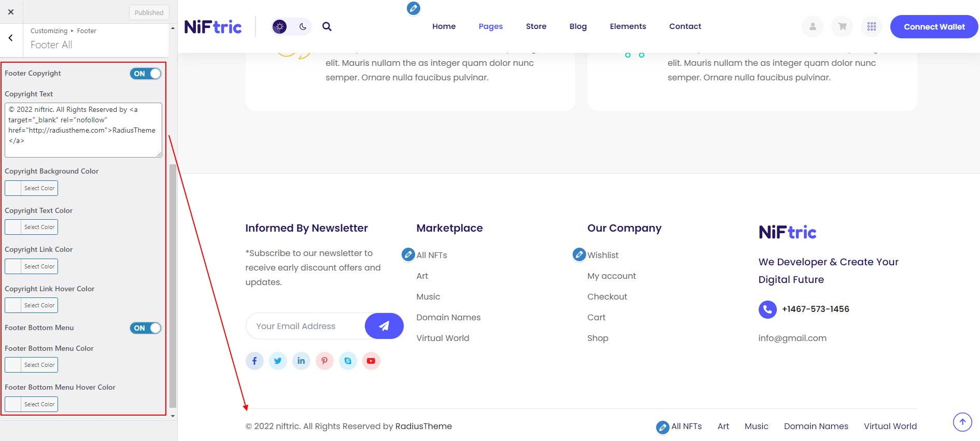Click the Facebook social icon
980x441 pixels.
[x=254, y=361]
